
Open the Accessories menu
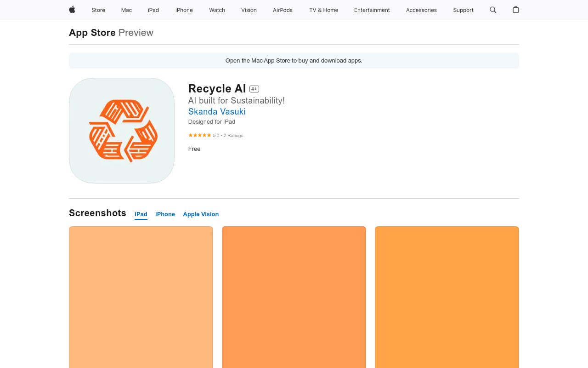tap(421, 10)
